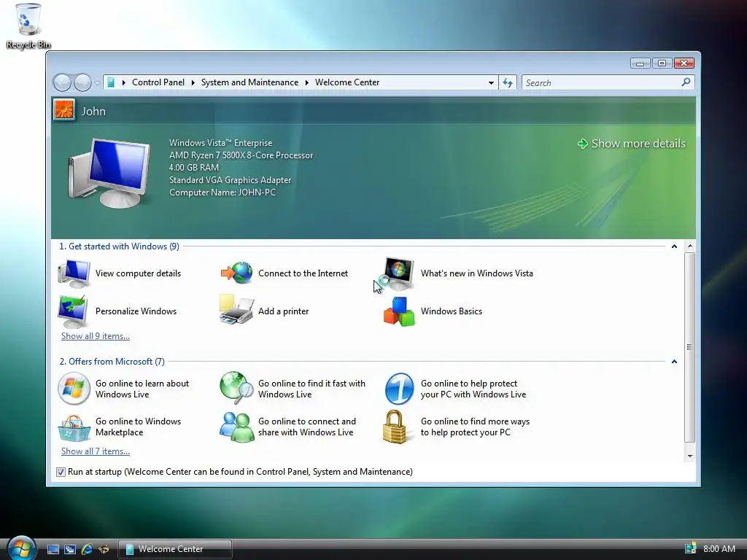Click Show more details link
The image size is (747, 560).
[632, 144]
